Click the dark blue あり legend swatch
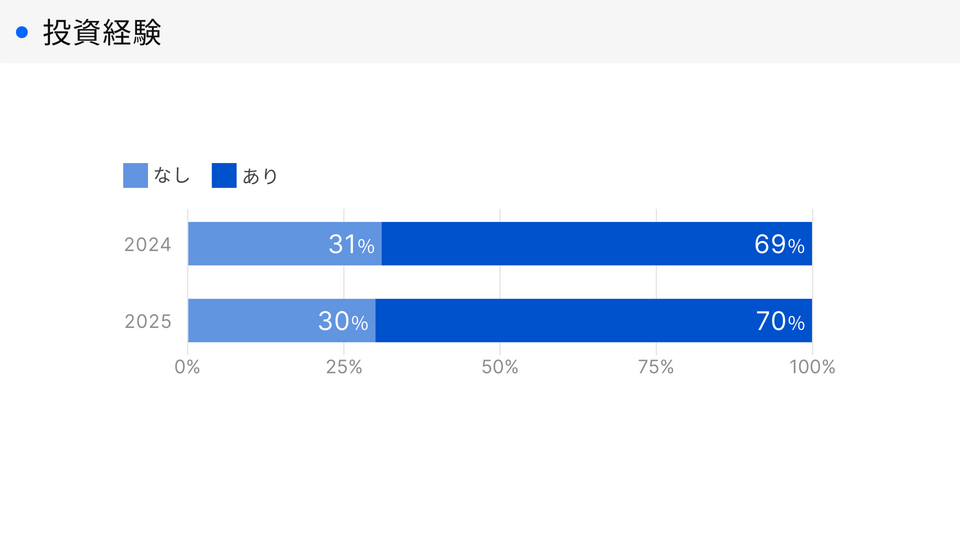 (x=224, y=176)
